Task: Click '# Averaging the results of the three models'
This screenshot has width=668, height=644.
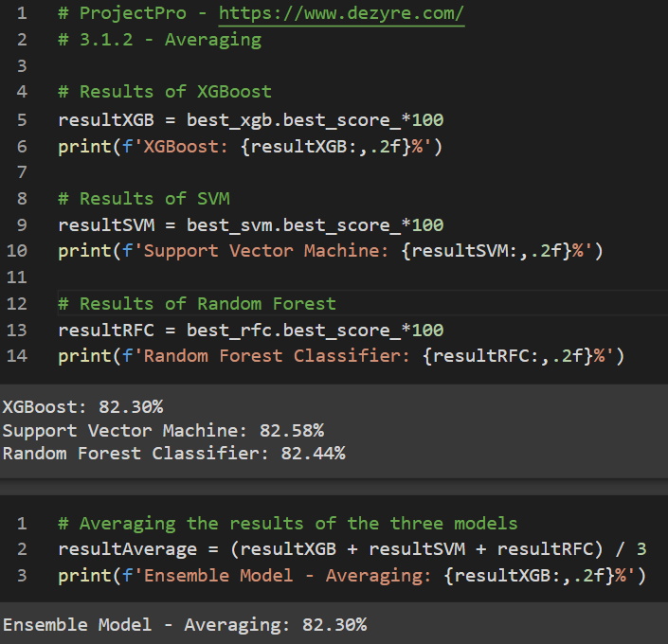Action: tap(288, 524)
